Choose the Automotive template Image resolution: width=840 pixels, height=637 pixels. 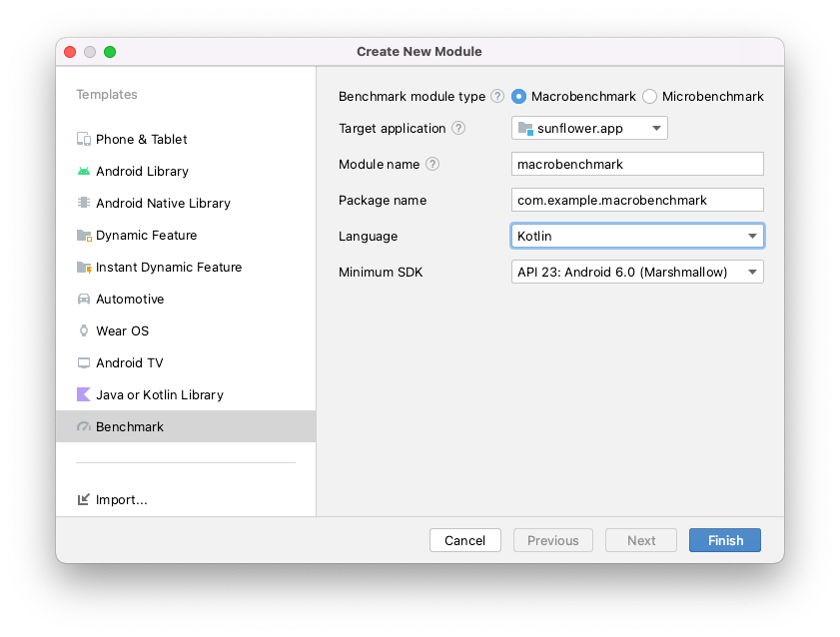point(186,299)
